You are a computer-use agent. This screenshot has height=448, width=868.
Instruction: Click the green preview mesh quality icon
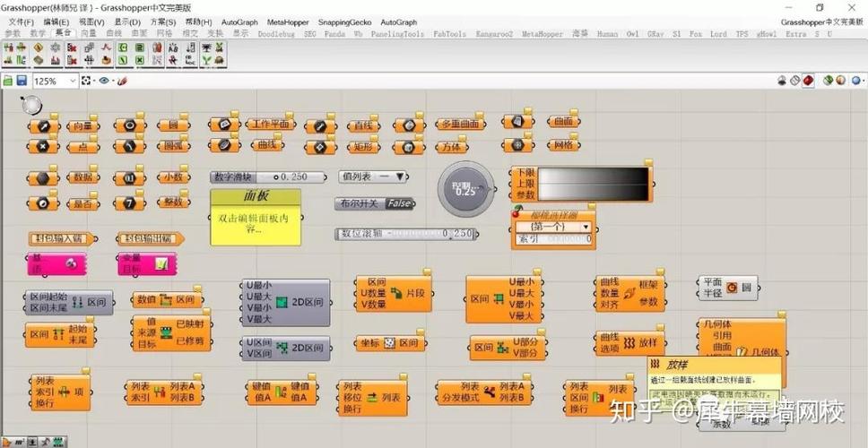[828, 81]
